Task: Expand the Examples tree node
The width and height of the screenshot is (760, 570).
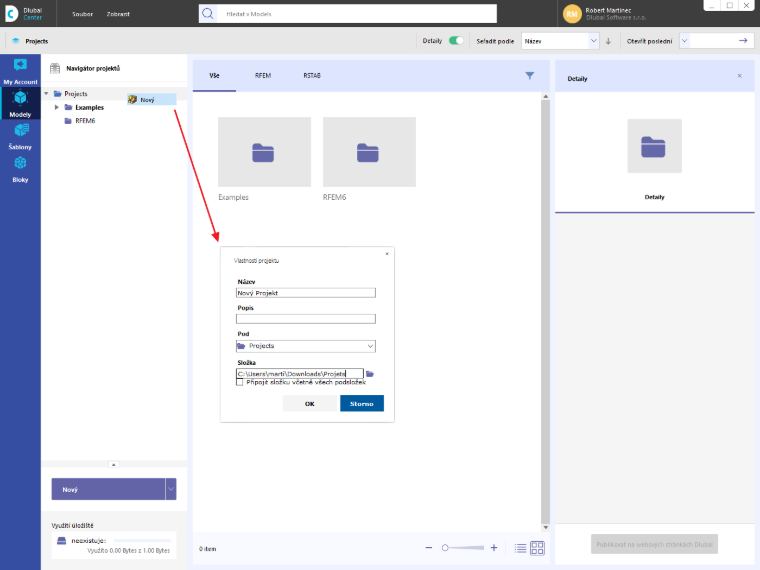Action: click(x=57, y=107)
